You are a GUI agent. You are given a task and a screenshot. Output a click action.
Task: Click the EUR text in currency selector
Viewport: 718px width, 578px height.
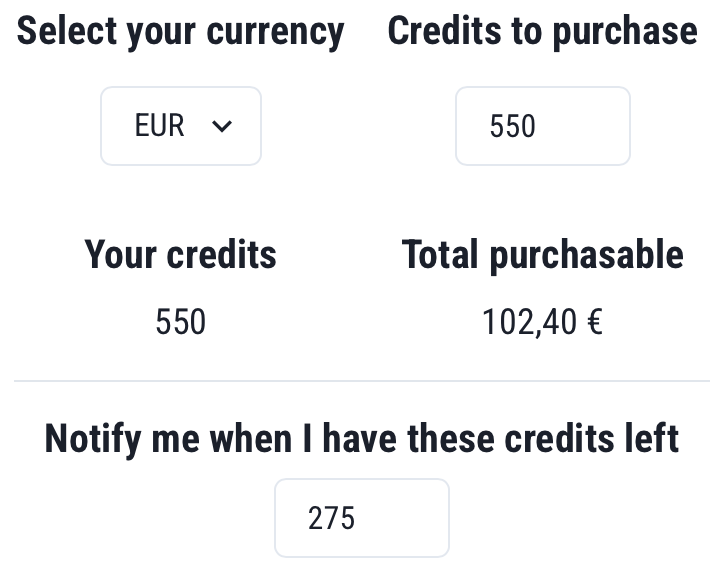(159, 126)
